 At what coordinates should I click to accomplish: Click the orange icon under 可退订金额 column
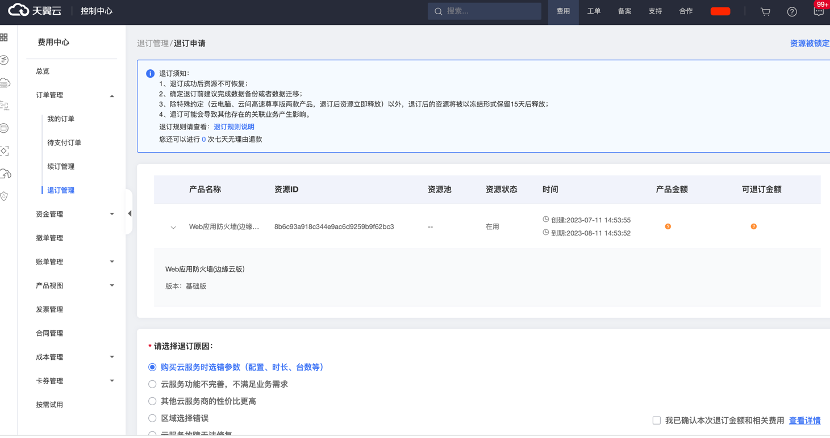(754, 227)
